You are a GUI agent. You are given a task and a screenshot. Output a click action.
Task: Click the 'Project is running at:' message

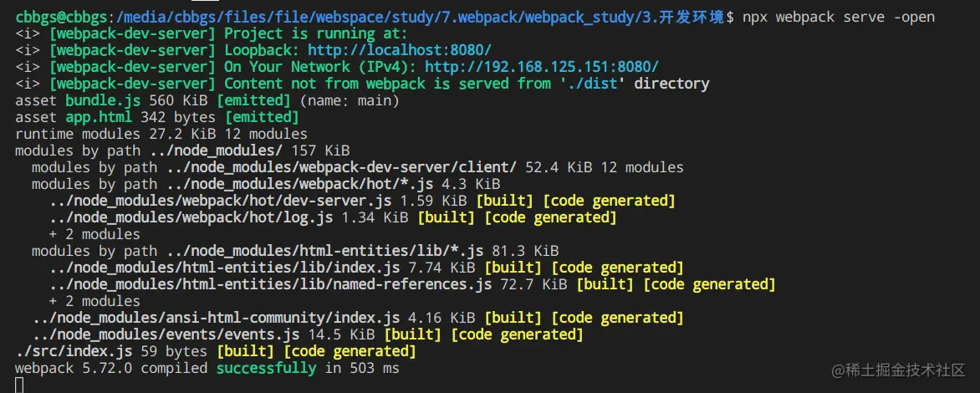[315, 33]
